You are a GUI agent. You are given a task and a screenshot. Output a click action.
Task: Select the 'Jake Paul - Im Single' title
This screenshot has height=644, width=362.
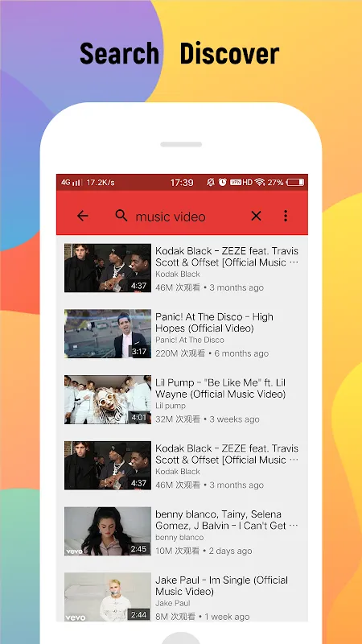point(222,586)
